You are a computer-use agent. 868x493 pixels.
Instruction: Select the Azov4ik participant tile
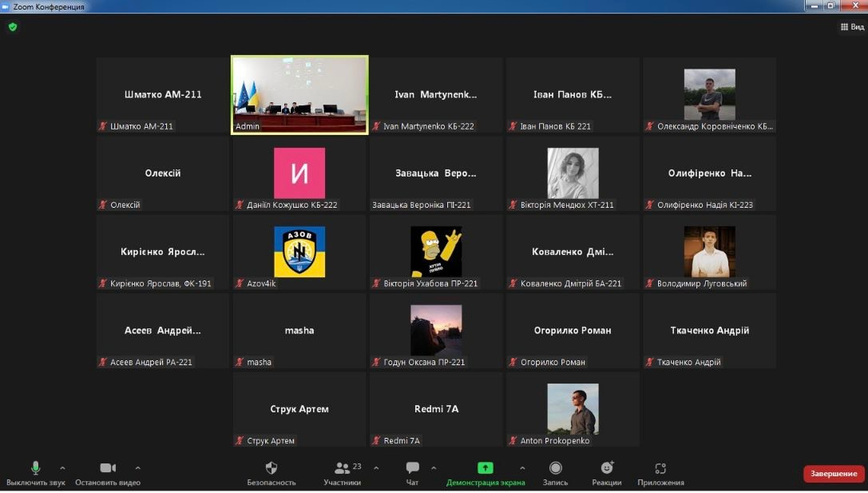pyautogui.click(x=299, y=252)
